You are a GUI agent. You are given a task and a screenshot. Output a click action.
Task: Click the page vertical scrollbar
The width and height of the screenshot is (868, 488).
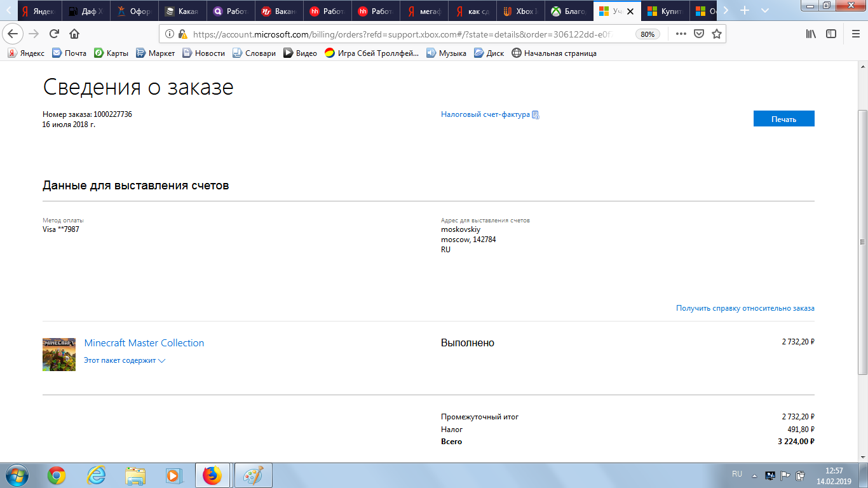[862, 241]
